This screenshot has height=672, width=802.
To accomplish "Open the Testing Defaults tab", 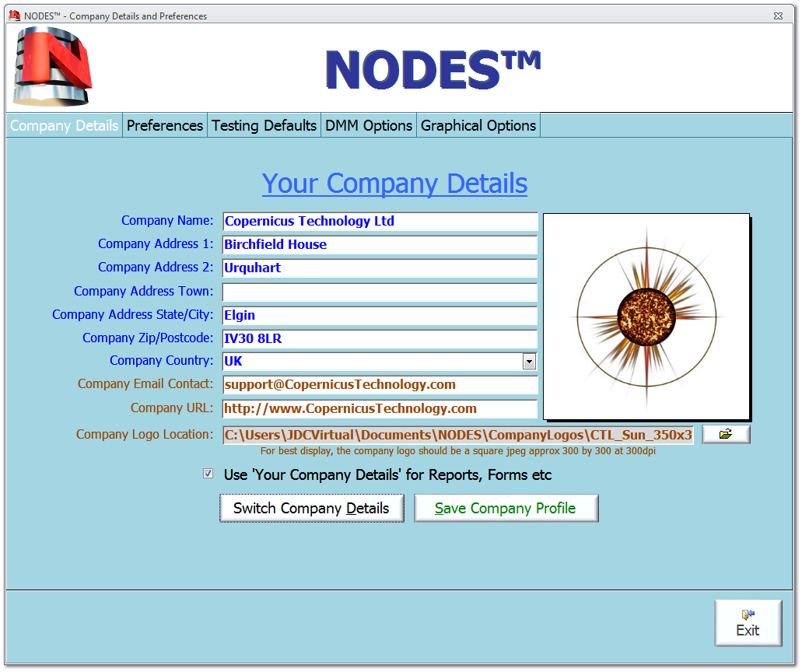I will click(x=263, y=124).
